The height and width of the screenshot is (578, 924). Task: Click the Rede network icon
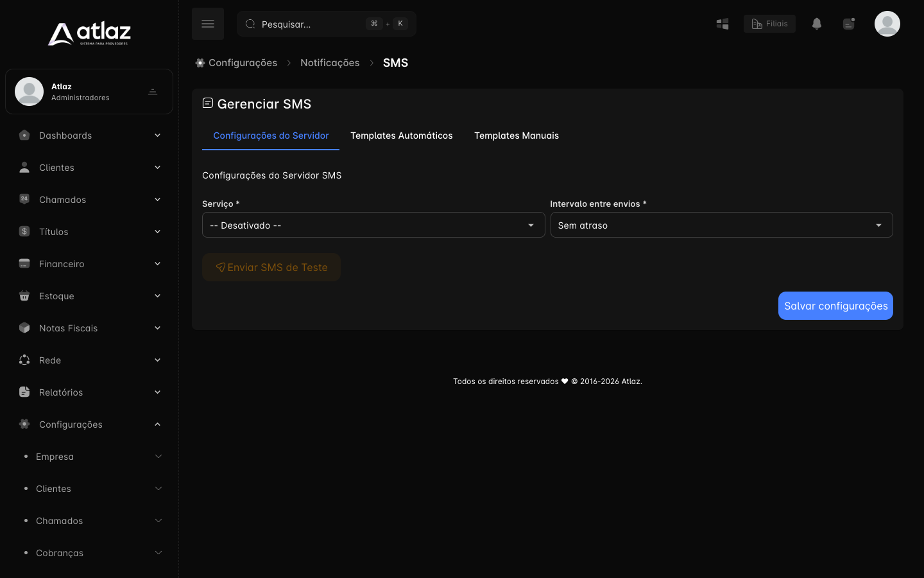click(x=24, y=360)
